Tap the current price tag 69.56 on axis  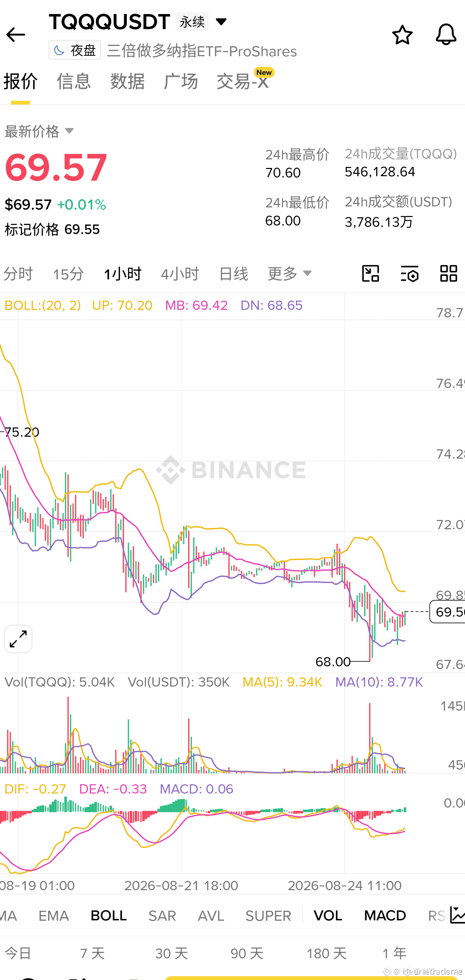[448, 612]
